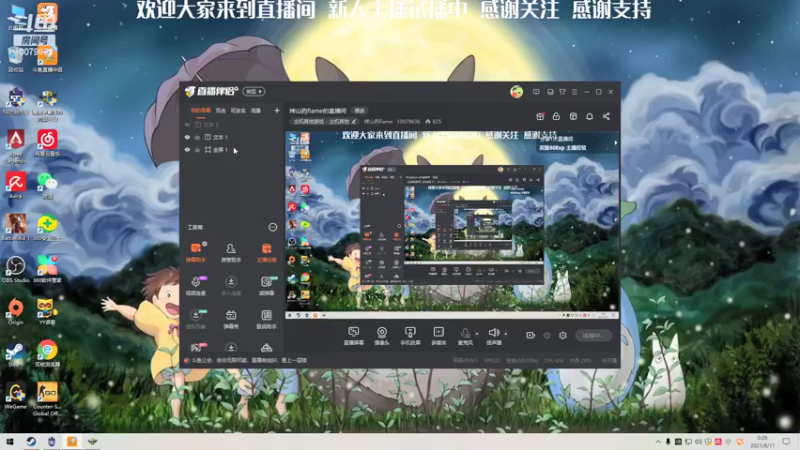Toggle visibility eye of 文本 1 source
Screen dimensions: 800x450
(x=187, y=137)
